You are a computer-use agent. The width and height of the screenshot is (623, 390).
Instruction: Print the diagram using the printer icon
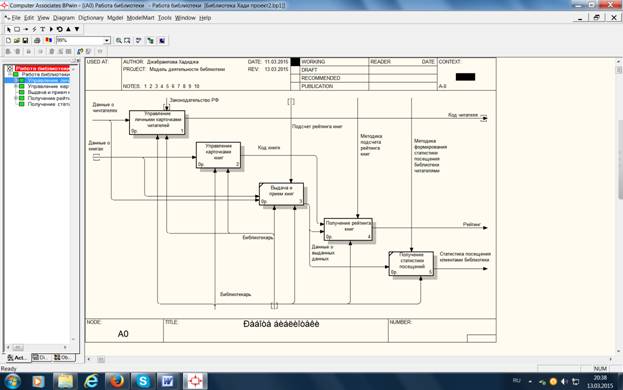tap(37, 41)
